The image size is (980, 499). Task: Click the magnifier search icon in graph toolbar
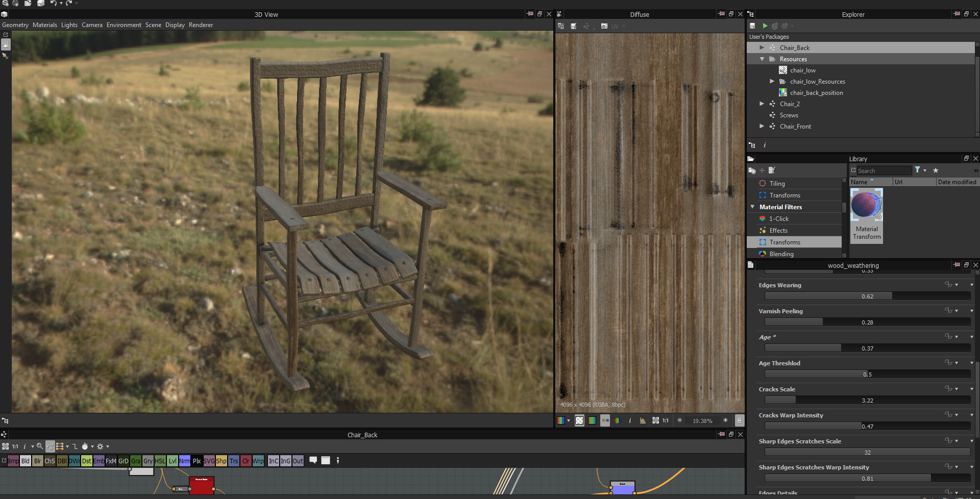click(39, 446)
